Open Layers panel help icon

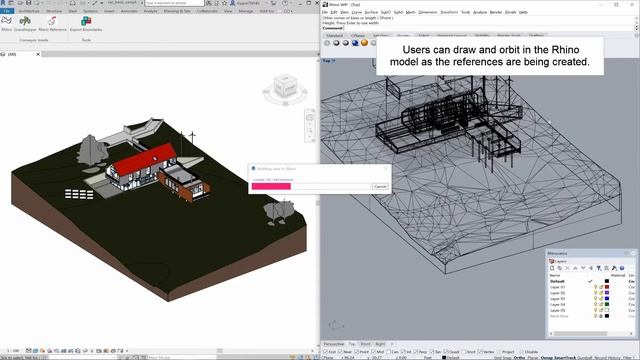tap(622, 268)
